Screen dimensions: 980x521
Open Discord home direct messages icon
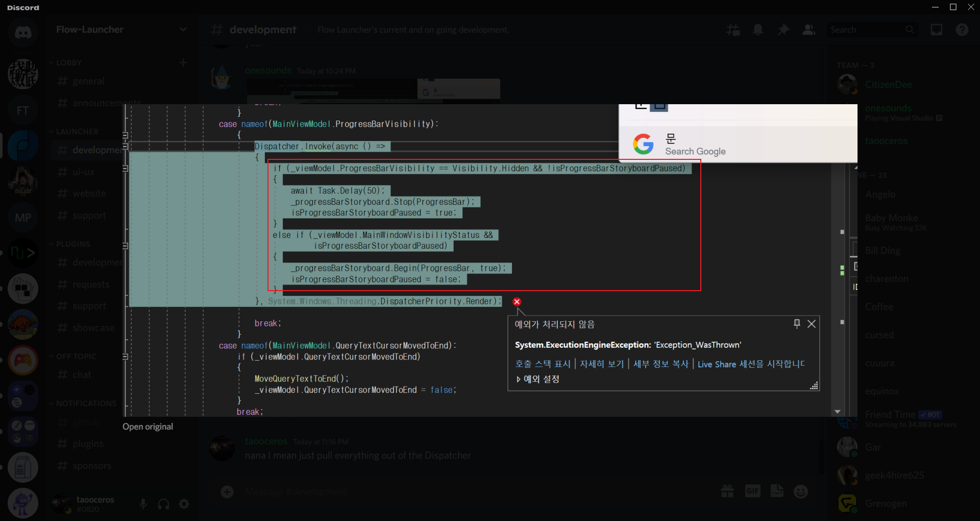22,32
